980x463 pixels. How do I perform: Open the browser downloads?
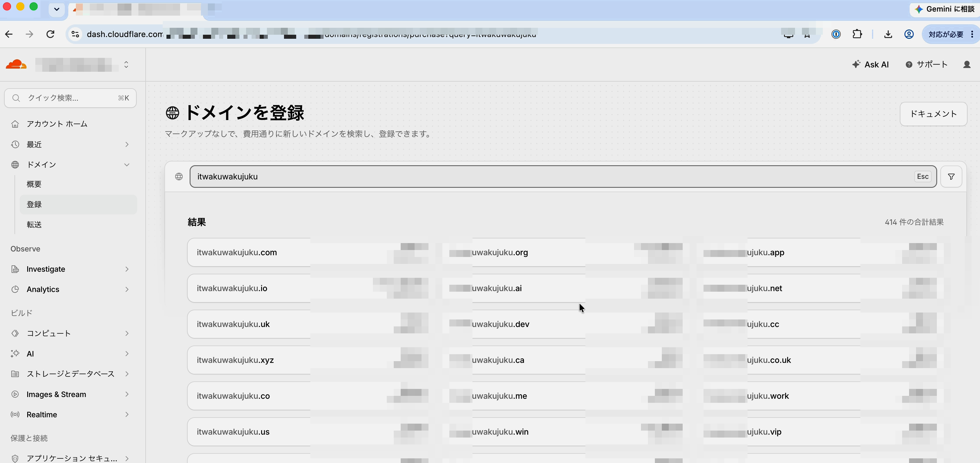click(x=888, y=34)
